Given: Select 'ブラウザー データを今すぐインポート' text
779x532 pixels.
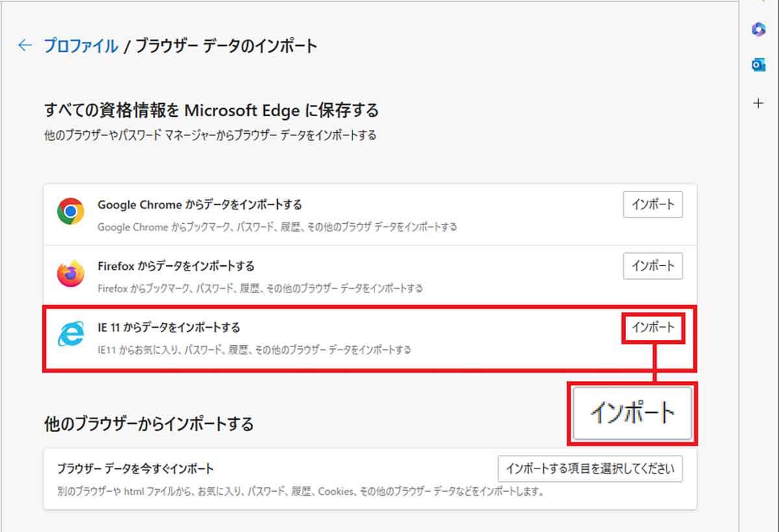Looking at the screenshot, I should (135, 468).
